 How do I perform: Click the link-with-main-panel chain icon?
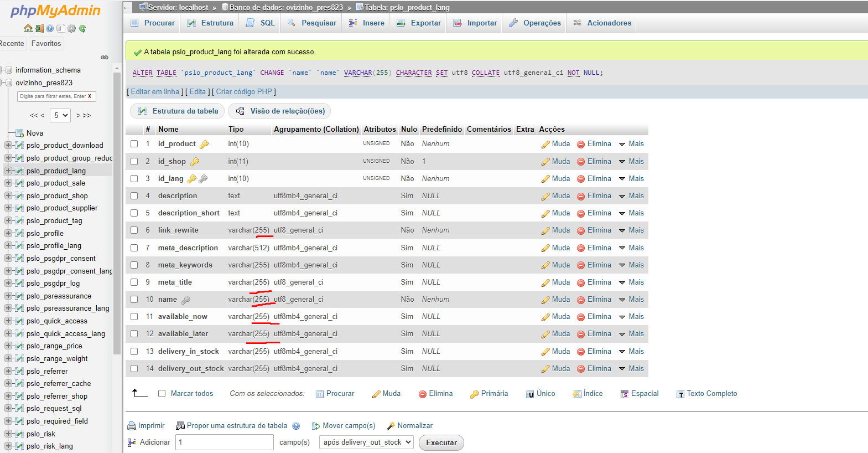105,57
